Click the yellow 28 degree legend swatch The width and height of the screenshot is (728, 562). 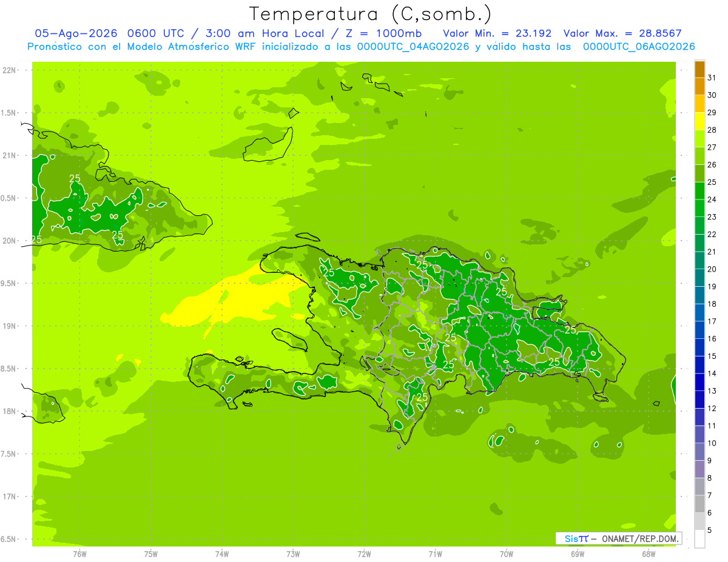[699, 122]
